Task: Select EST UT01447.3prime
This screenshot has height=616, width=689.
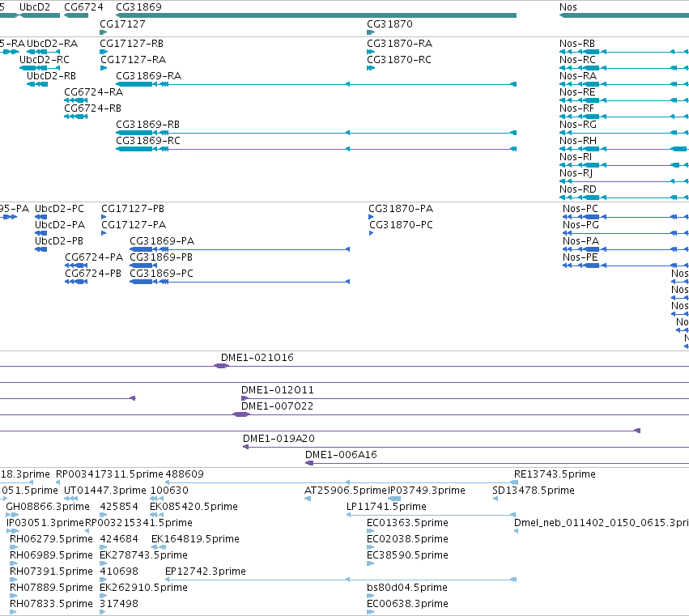Action: coord(105,491)
